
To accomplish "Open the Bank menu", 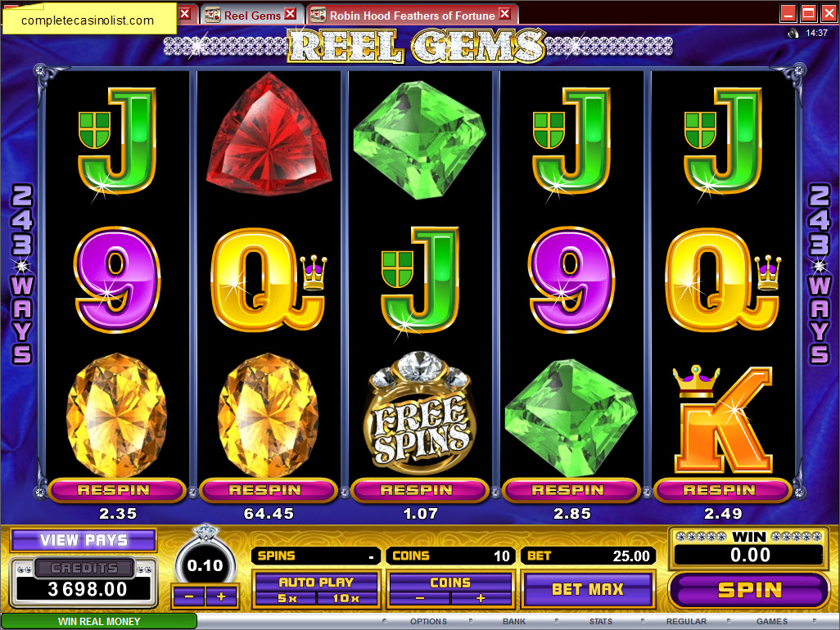I will pos(514,622).
